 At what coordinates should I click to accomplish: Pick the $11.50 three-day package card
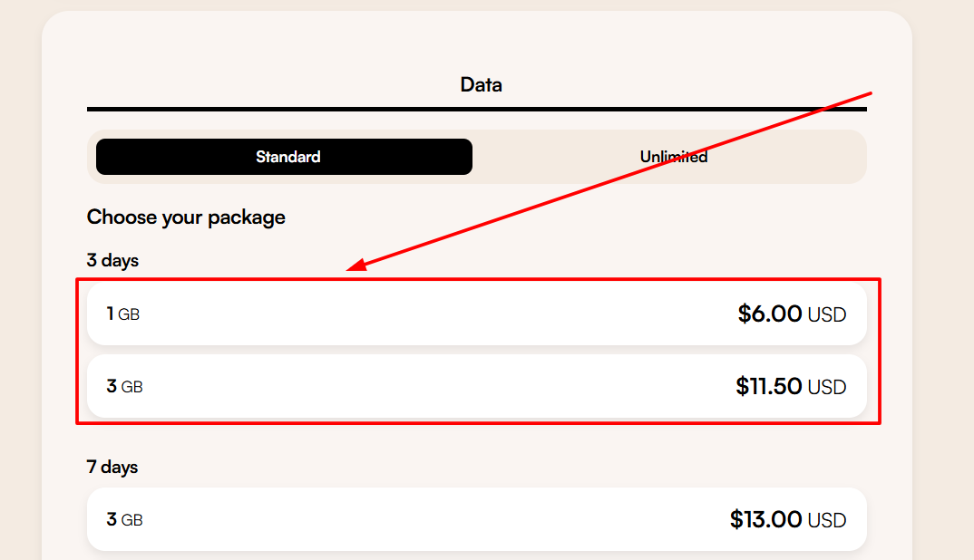[x=476, y=387]
